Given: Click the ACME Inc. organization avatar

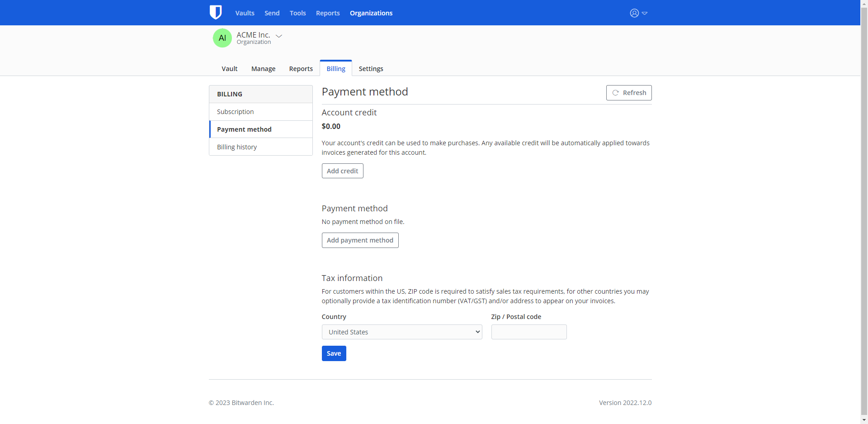Looking at the screenshot, I should [x=222, y=38].
